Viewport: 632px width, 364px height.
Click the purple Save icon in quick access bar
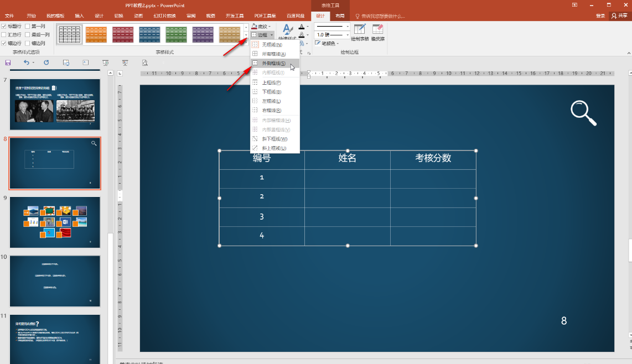[x=8, y=63]
